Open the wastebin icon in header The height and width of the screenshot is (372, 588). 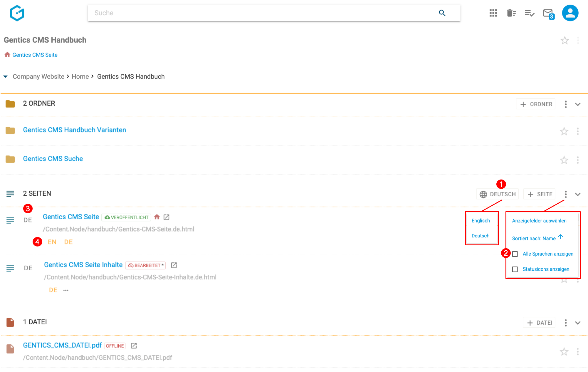click(511, 13)
